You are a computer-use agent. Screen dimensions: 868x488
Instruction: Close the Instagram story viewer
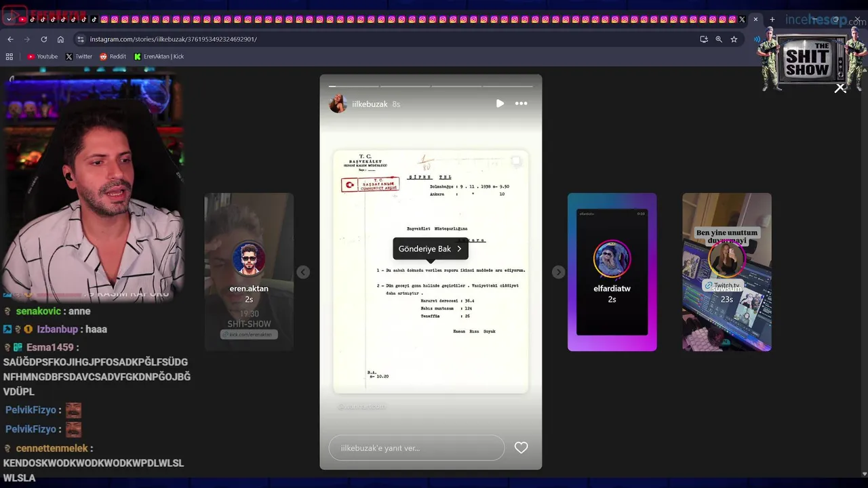pos(840,87)
